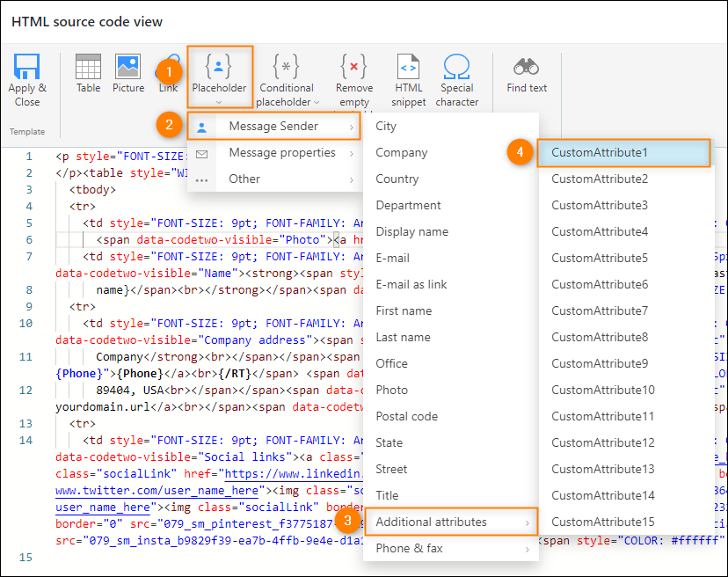Select the Display name placeholder
Screen dimensions: 728x577
pyautogui.click(x=451, y=232)
